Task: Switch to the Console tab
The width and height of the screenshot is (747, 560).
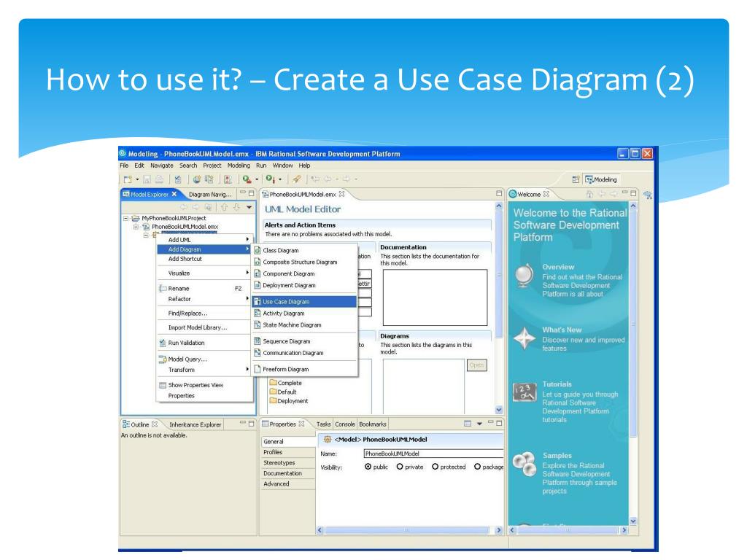Action: pyautogui.click(x=344, y=424)
